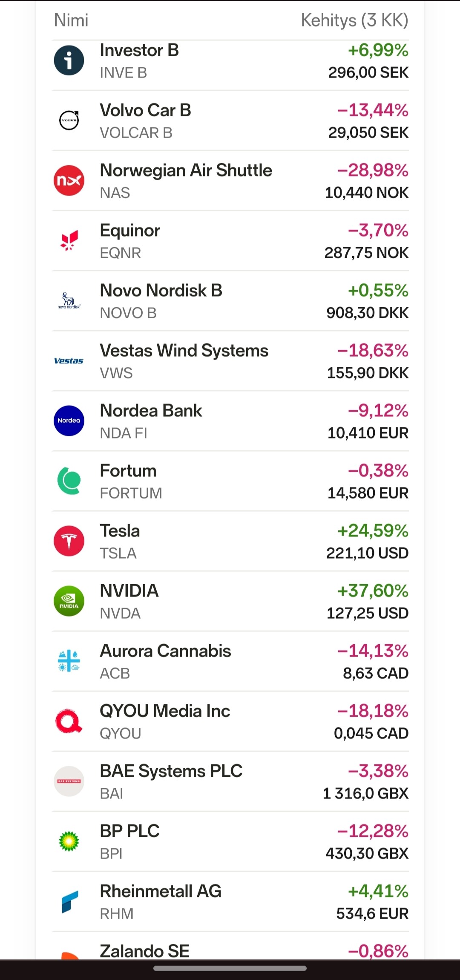The image size is (460, 980).
Task: Open the BP PLC stock name
Action: [x=129, y=831]
